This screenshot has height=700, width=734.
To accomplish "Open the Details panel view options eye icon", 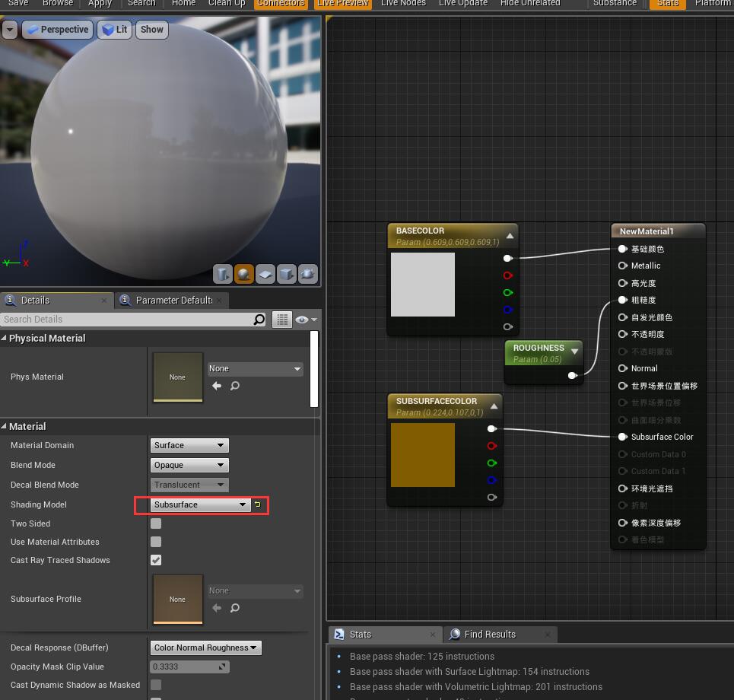I will tap(302, 319).
